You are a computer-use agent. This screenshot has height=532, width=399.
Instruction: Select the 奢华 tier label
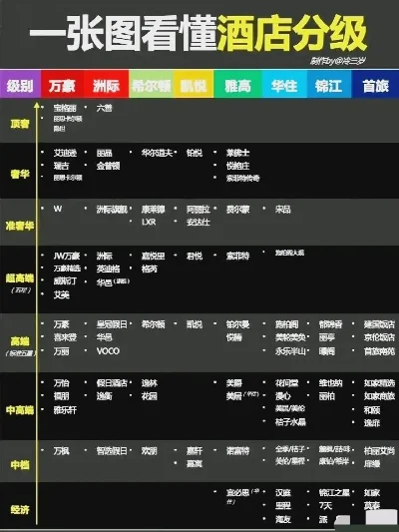(x=20, y=174)
